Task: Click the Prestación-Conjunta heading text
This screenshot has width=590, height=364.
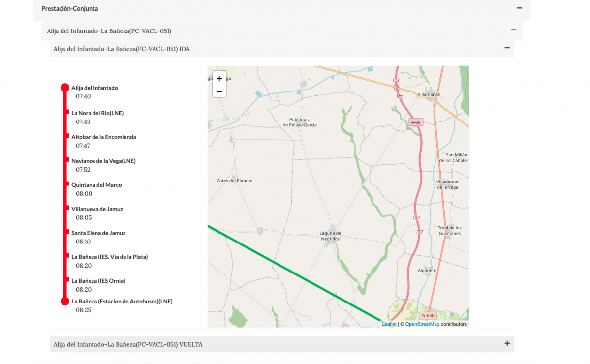Action: tap(69, 8)
